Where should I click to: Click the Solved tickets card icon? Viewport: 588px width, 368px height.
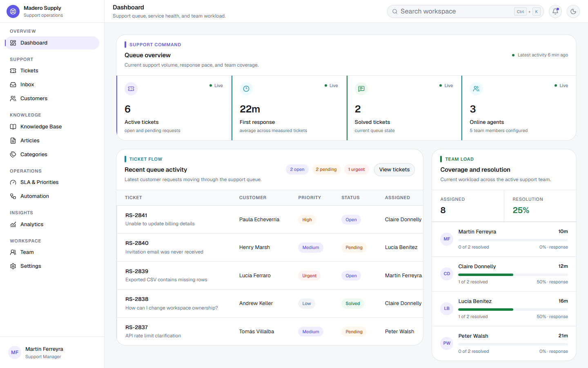361,89
